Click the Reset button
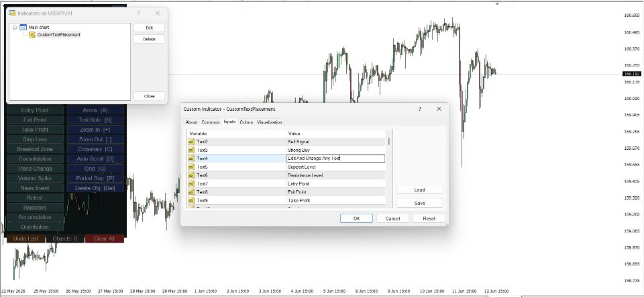The height and width of the screenshot is (297, 644). click(x=429, y=218)
